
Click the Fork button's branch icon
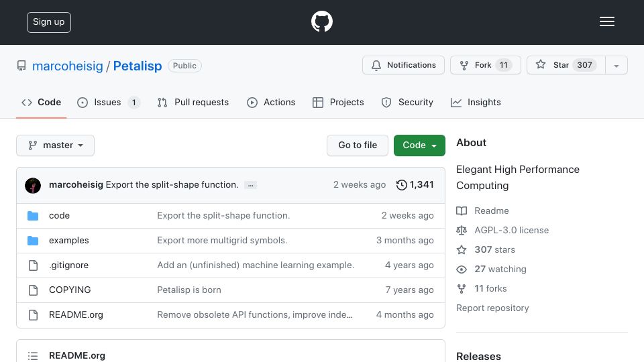coord(464,65)
